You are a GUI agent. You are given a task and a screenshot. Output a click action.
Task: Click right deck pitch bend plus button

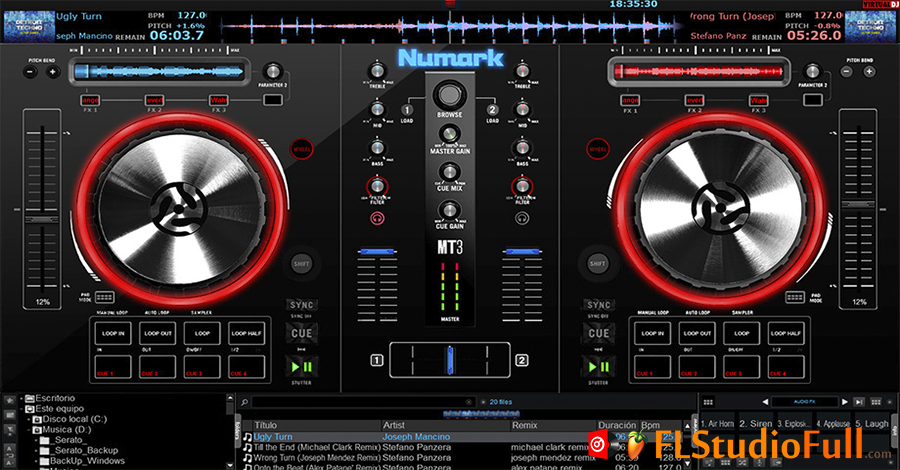869,72
